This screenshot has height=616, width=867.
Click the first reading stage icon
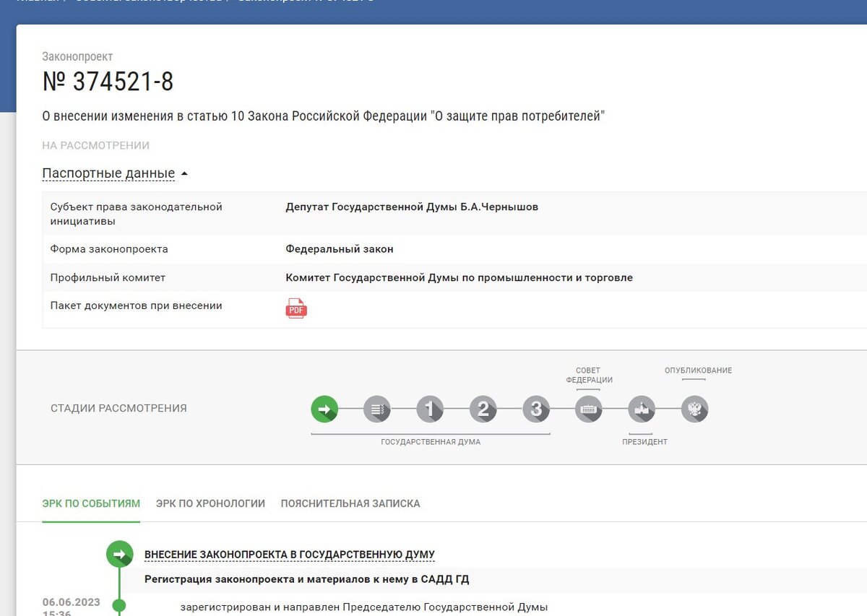(x=430, y=409)
